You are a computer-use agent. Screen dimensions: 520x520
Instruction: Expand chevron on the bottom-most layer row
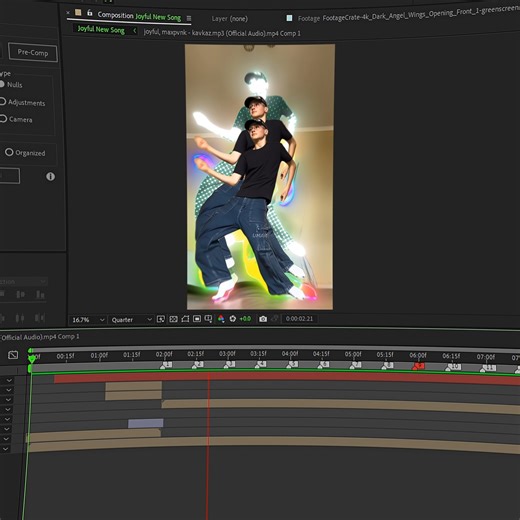pyautogui.click(x=6, y=449)
